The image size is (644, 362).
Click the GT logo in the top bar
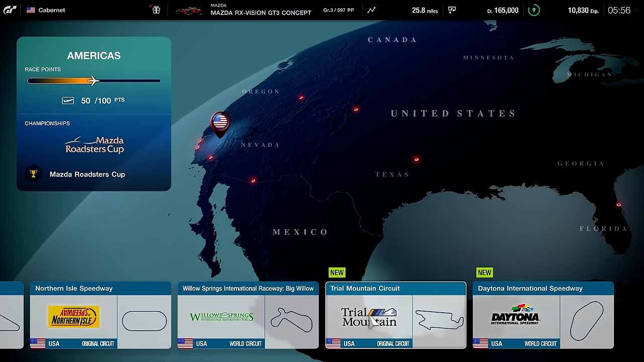click(x=10, y=10)
